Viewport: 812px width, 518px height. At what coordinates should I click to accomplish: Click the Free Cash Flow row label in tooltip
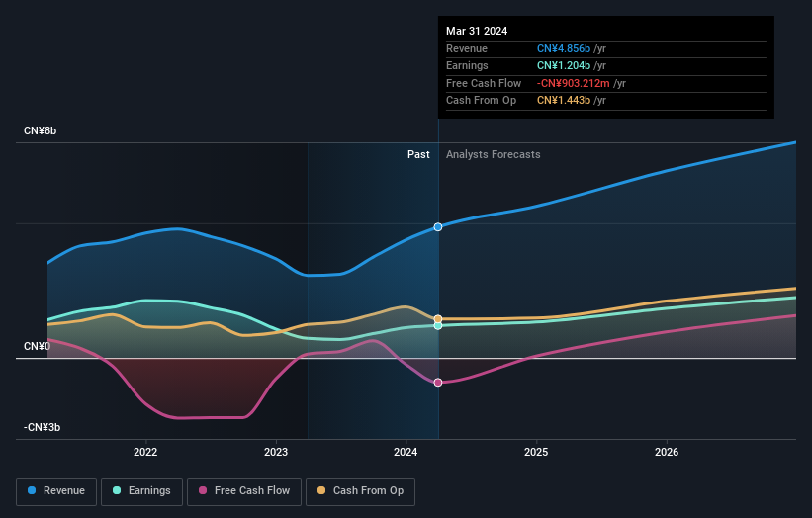(484, 83)
